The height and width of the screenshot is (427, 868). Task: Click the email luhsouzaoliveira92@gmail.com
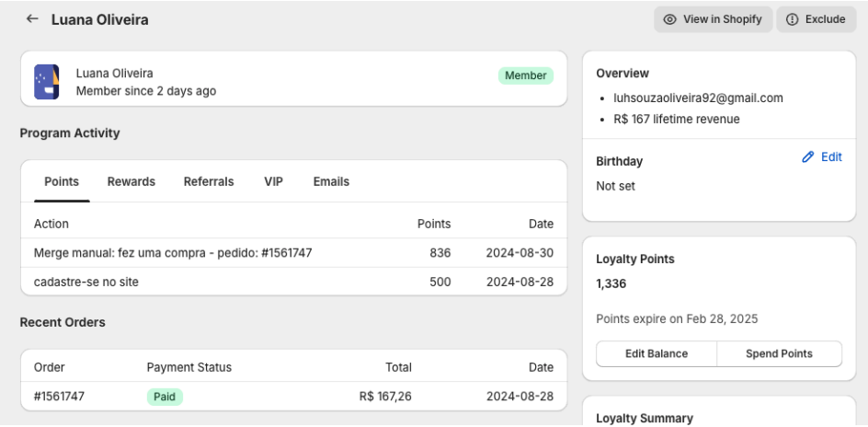click(698, 98)
